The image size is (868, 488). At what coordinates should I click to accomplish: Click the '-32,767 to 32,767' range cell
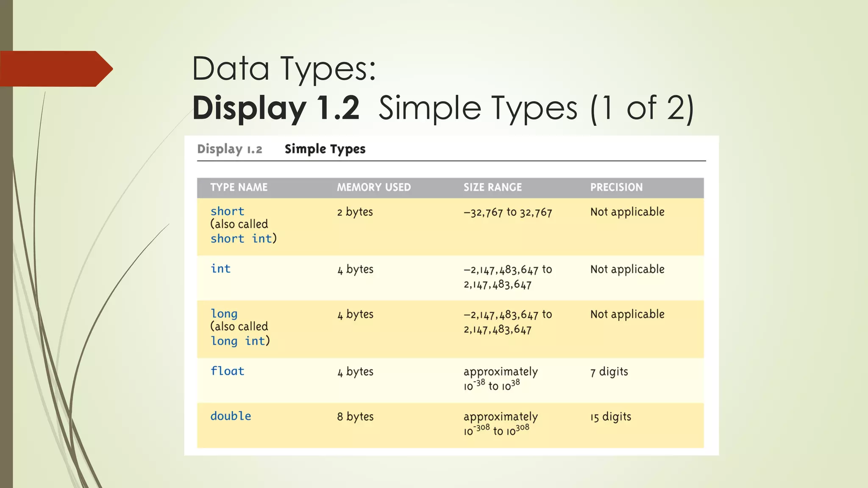(x=508, y=212)
